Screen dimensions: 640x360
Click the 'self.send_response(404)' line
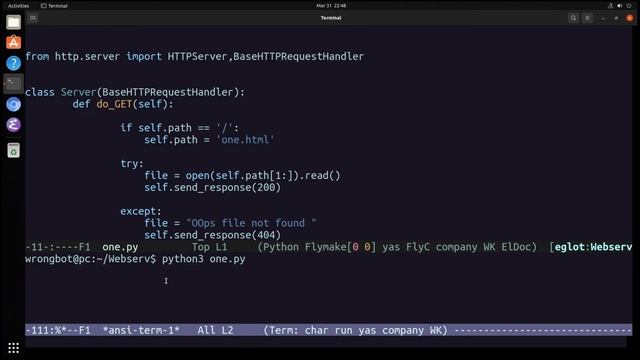click(212, 235)
